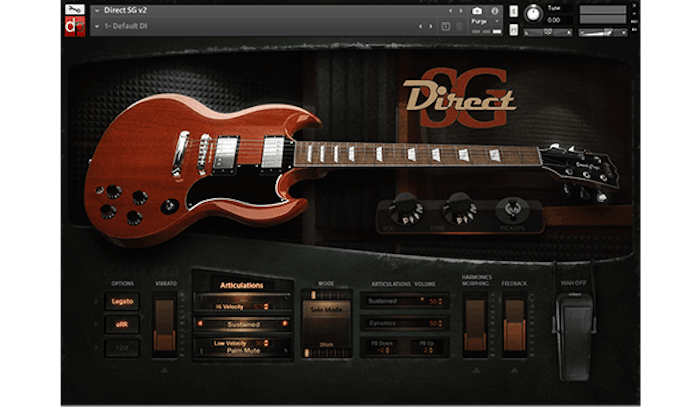Open the Default DI snapshot dropdown

pos(97,27)
